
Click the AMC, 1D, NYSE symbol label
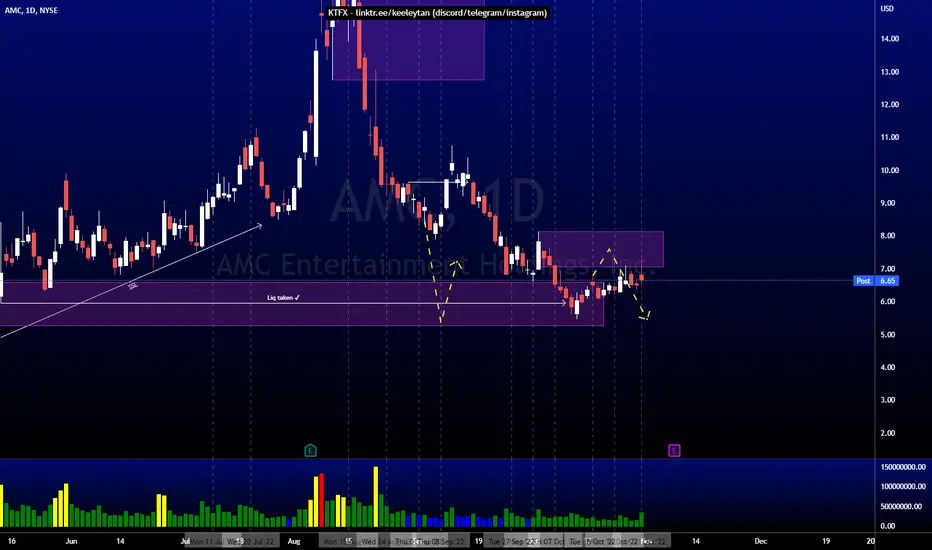click(31, 10)
